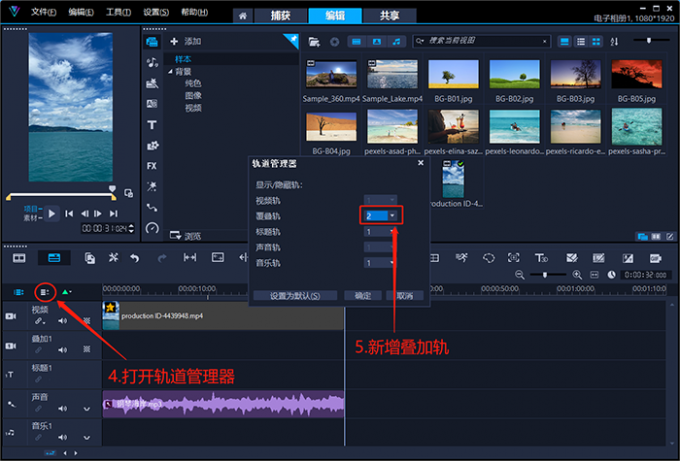Toggle show audio files filter in library

396,42
